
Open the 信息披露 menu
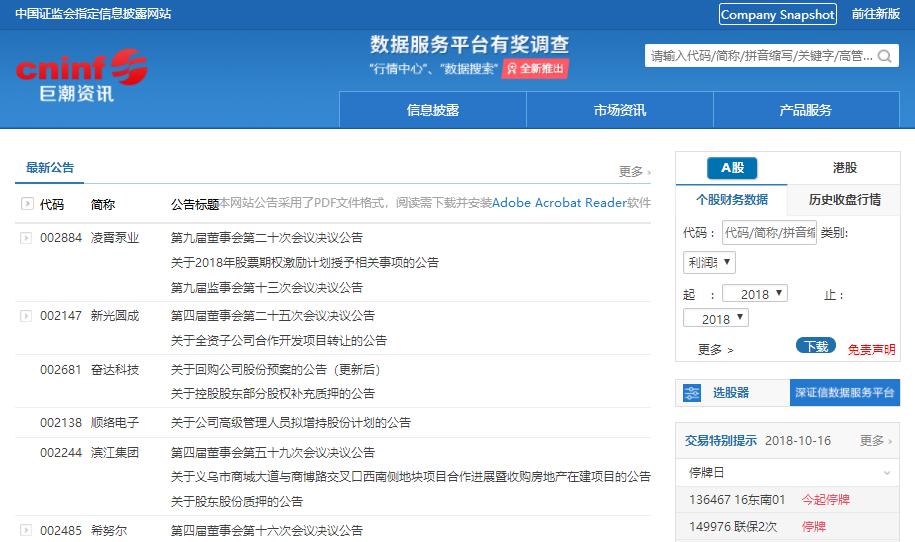click(x=432, y=110)
